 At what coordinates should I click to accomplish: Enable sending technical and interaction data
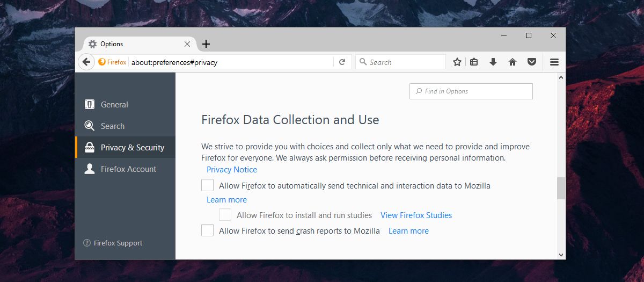tap(207, 185)
